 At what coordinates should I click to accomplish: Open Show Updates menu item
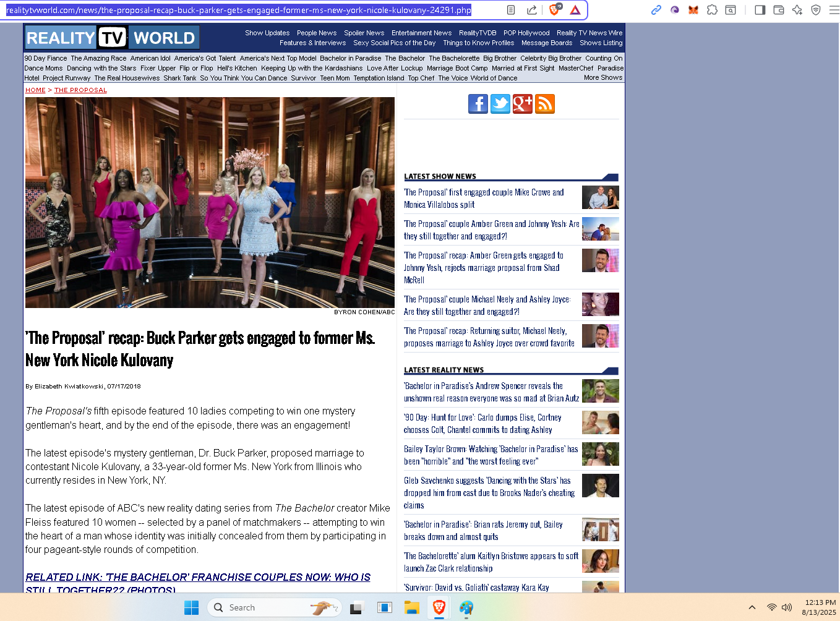[x=267, y=33]
